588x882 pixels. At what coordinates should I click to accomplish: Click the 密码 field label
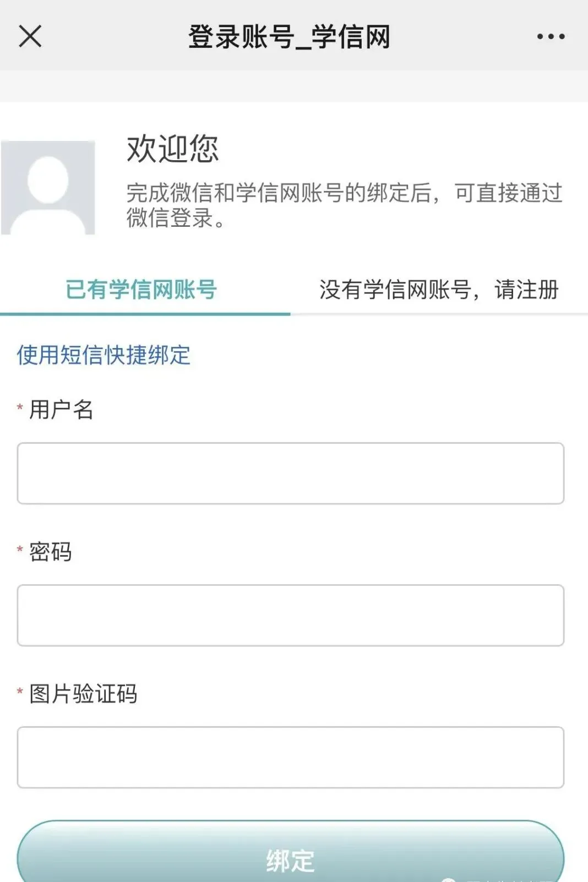[50, 552]
